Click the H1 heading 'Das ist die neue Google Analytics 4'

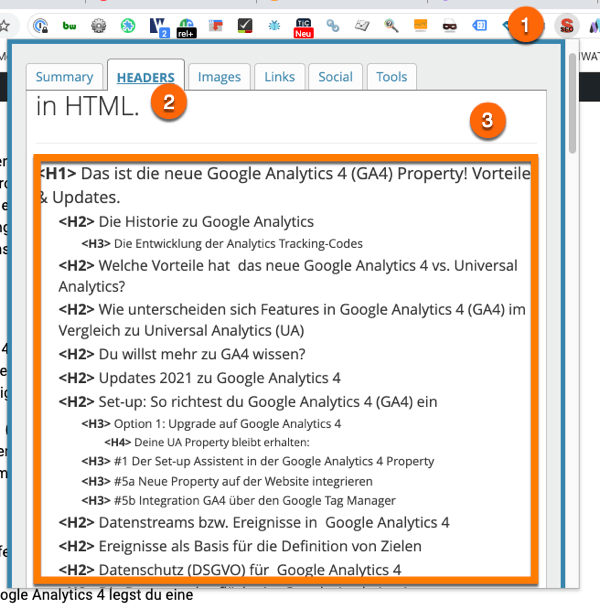point(285,185)
